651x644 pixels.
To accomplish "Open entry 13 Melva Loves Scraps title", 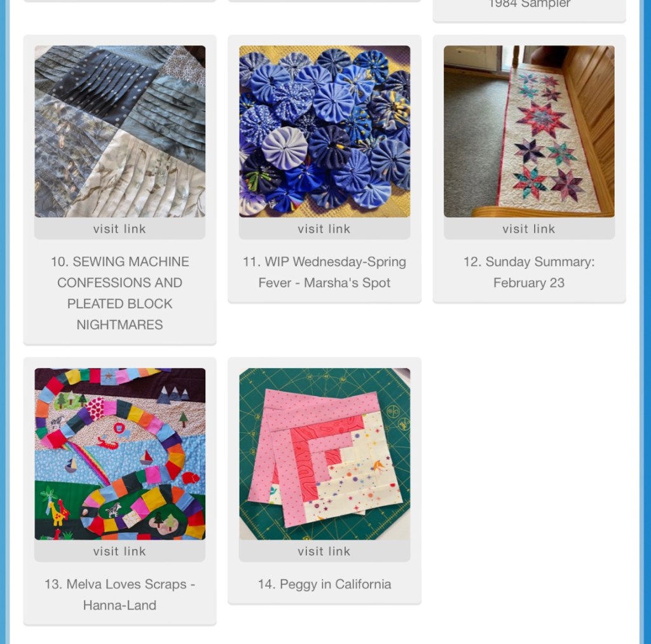I will (120, 594).
